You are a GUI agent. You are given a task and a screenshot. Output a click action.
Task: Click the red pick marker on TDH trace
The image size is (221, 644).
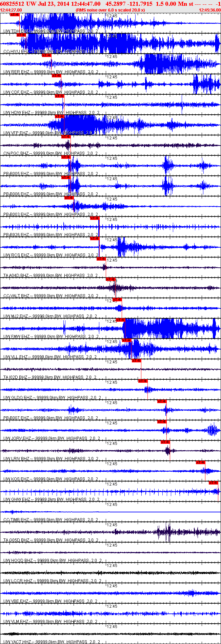(15, 15)
